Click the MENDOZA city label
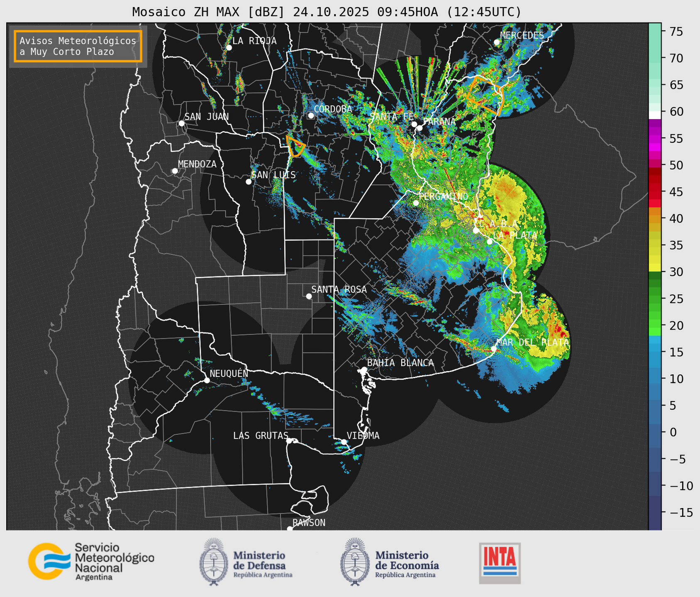 [197, 164]
